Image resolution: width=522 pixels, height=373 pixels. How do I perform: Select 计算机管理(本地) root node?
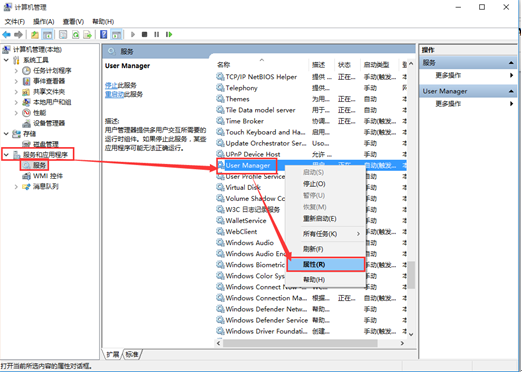point(37,50)
